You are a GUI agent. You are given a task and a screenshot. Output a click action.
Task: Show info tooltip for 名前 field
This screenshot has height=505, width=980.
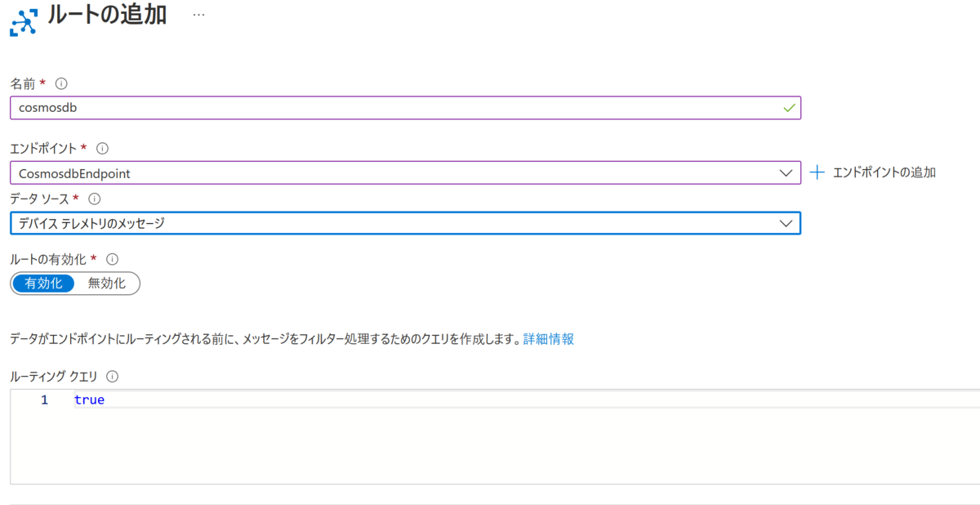pos(60,83)
